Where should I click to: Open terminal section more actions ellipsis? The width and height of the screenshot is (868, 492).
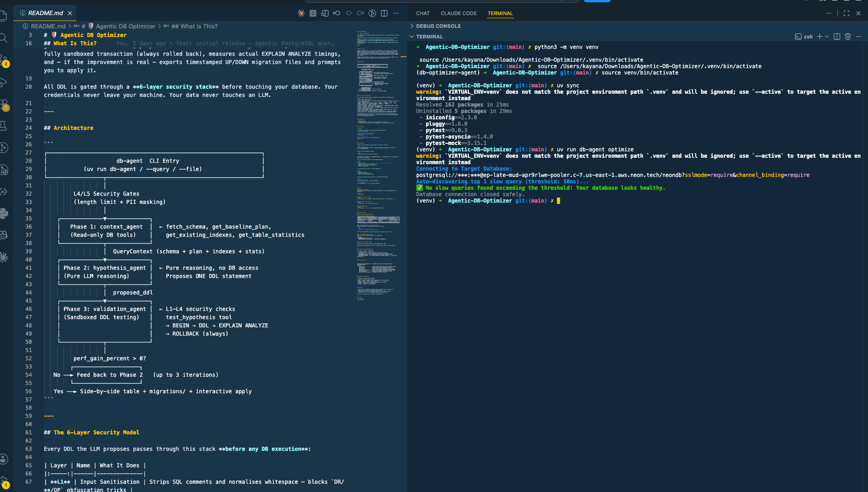point(859,37)
